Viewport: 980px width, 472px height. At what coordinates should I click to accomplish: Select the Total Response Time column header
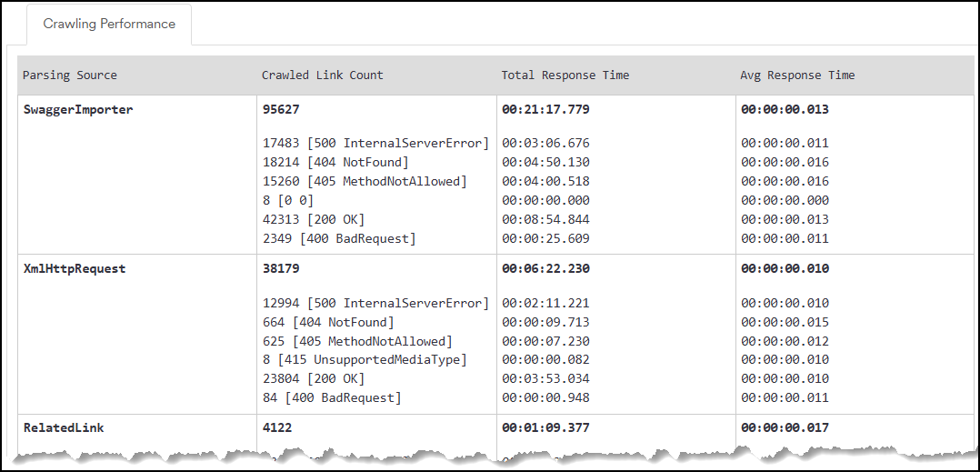(x=565, y=75)
